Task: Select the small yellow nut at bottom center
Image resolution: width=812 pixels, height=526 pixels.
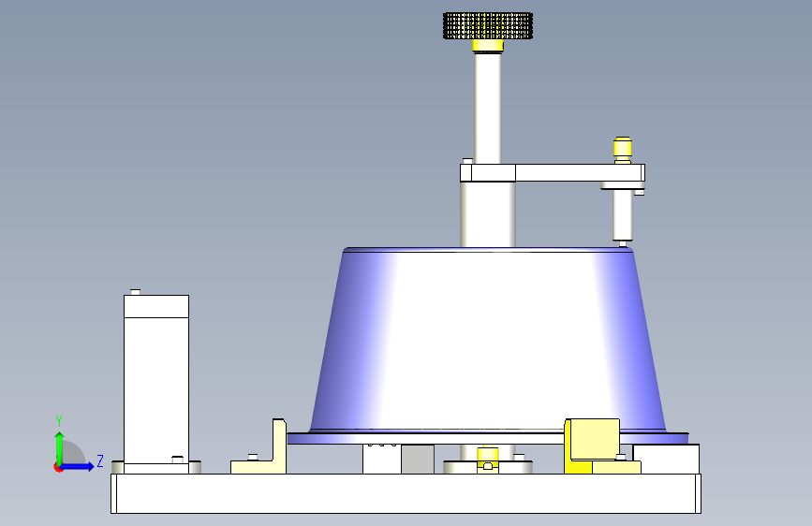Action: coord(487,457)
